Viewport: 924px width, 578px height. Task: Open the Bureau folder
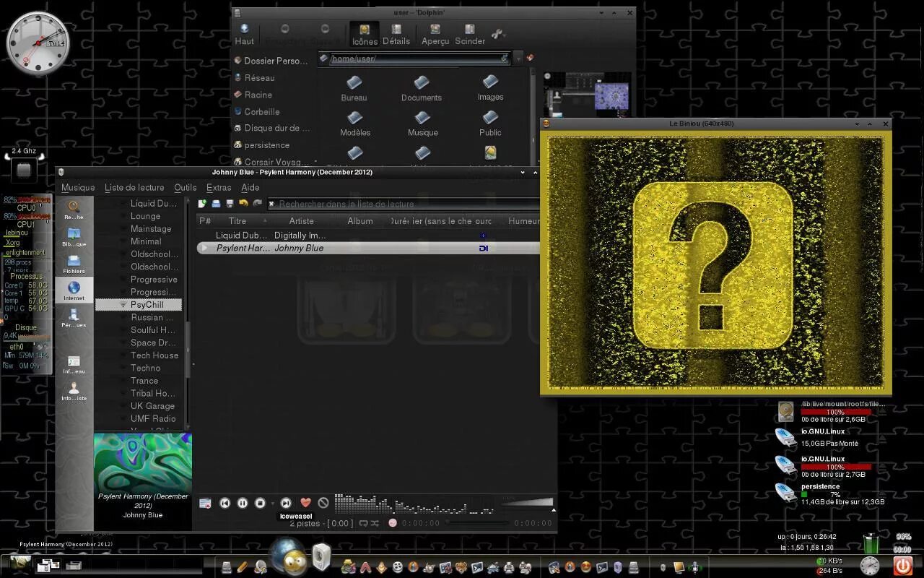[x=354, y=88]
